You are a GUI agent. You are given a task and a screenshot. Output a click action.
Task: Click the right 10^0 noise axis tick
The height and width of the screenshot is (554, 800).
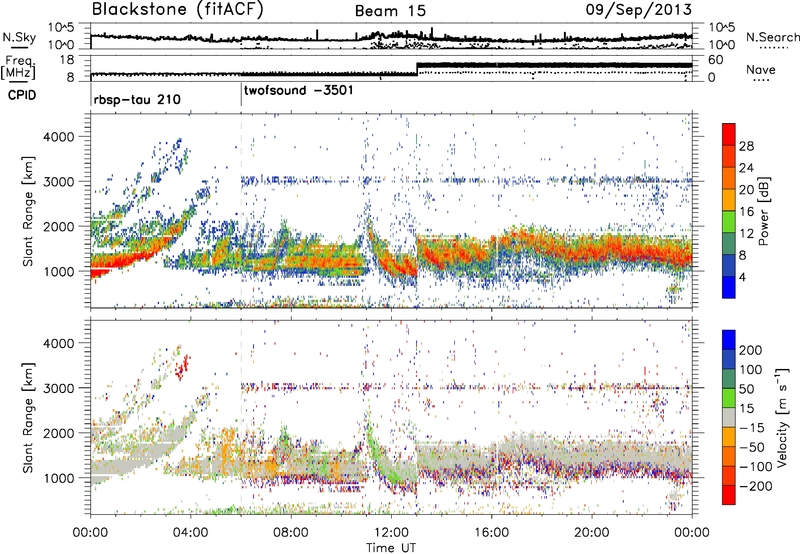pos(721,45)
